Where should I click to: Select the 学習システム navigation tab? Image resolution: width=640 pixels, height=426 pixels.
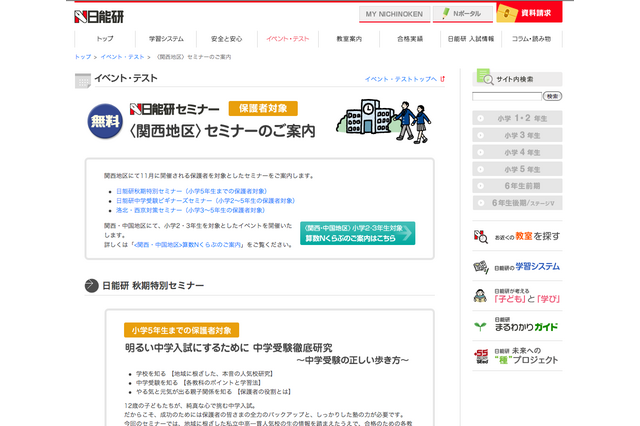click(166, 39)
